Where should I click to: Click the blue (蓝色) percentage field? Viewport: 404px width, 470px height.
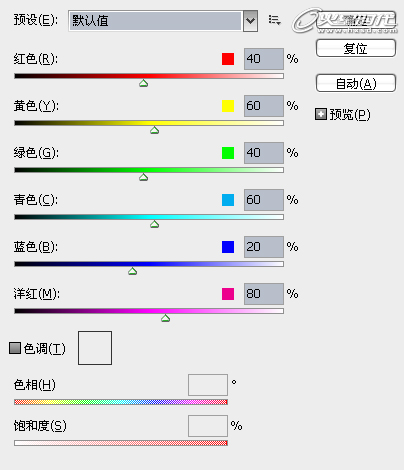click(264, 247)
